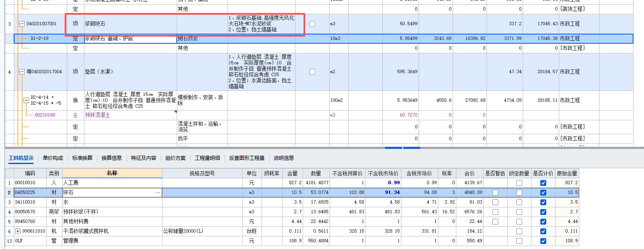Click the 编码 column header
This screenshot has height=249, width=644.
click(x=30, y=173)
